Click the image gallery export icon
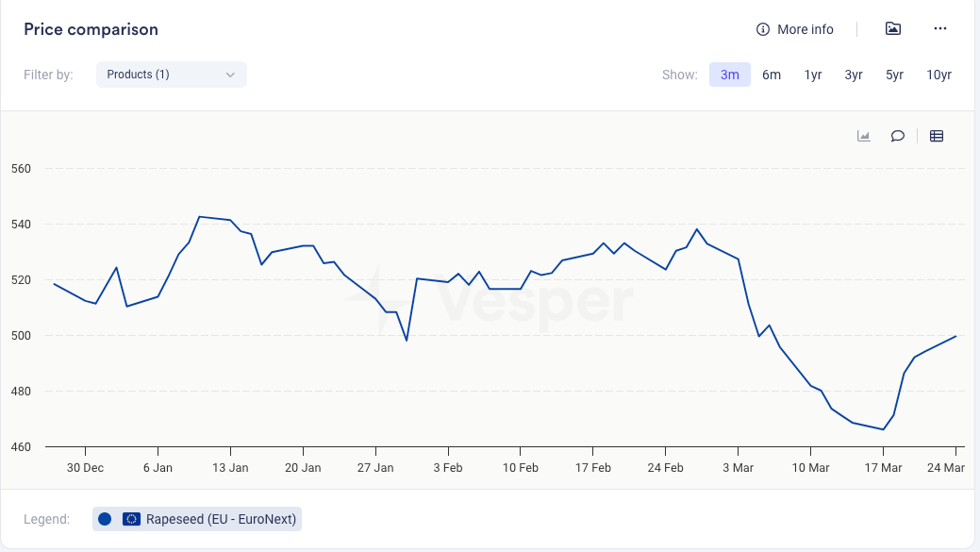 point(892,29)
